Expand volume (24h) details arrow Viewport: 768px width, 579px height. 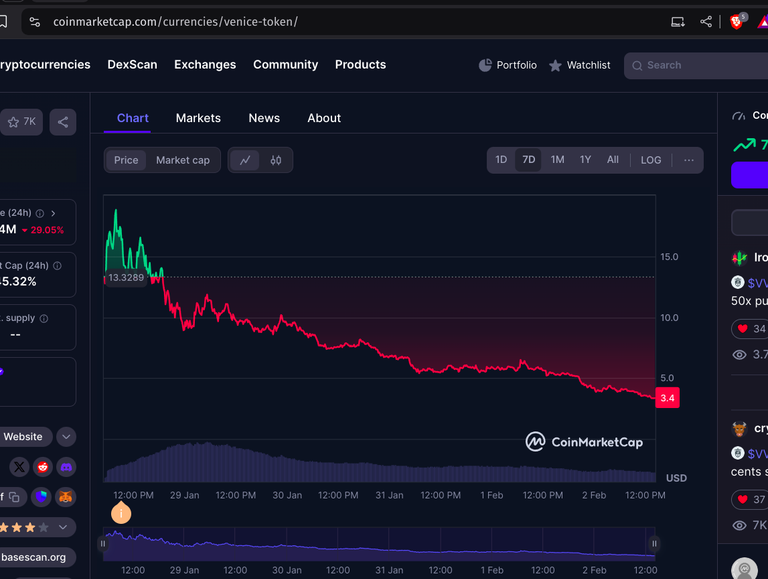[x=53, y=213]
